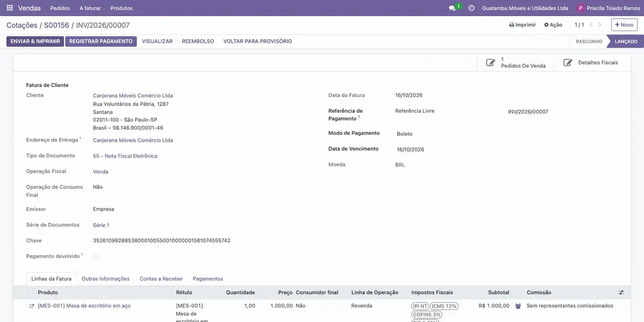Click the Registrar Pagamento button
The image size is (644, 322).
point(101,41)
